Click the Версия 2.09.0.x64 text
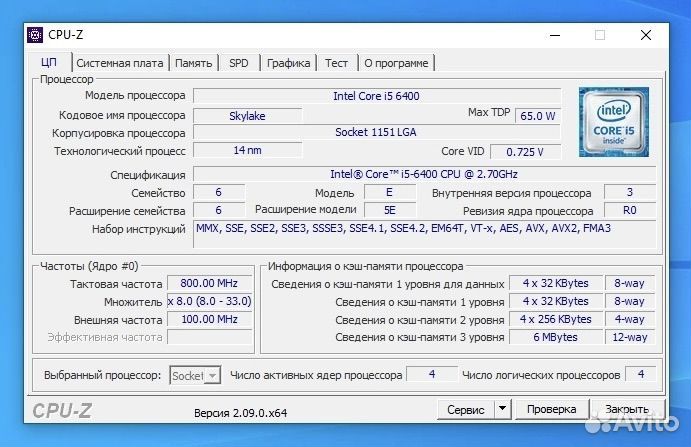This screenshot has height=447, width=691. (x=241, y=413)
